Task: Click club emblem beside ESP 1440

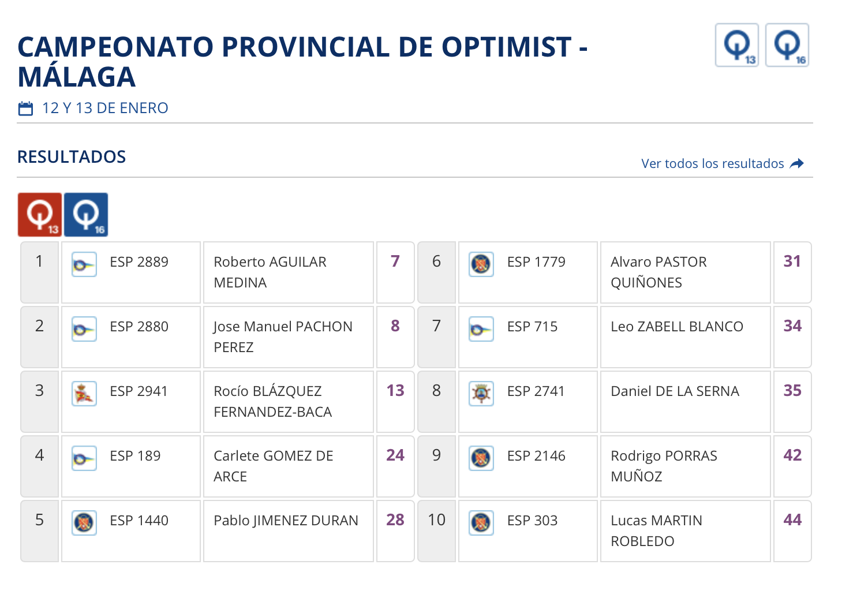Action: [x=84, y=524]
